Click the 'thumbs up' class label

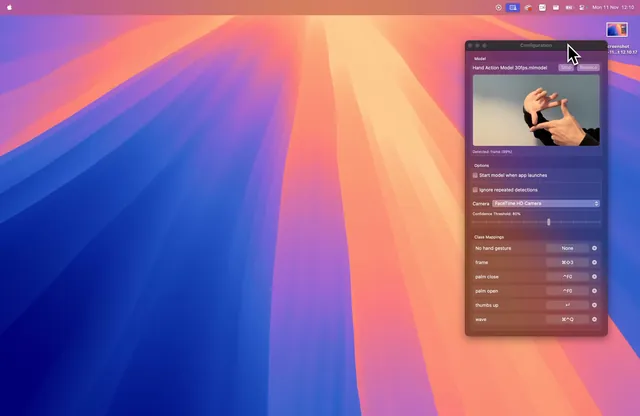tap(487, 305)
